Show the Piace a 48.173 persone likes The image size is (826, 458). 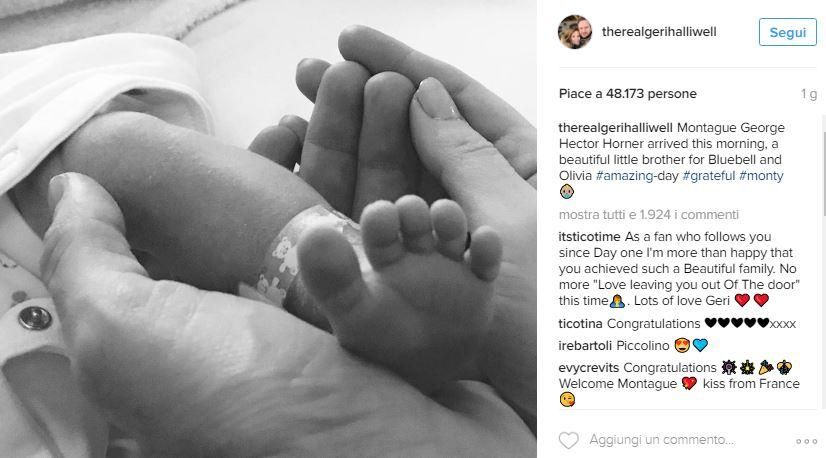pyautogui.click(x=627, y=94)
